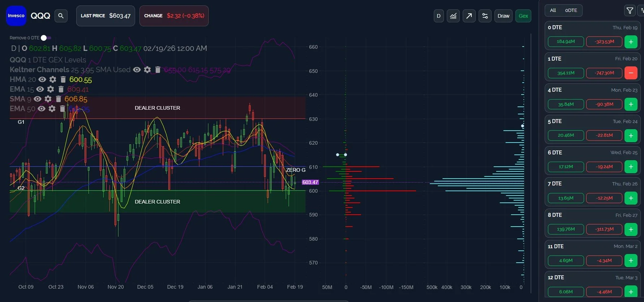644x302 pixels.
Task: Click the QQQ 1 DTE GEX Levels label
Action: coord(48,60)
